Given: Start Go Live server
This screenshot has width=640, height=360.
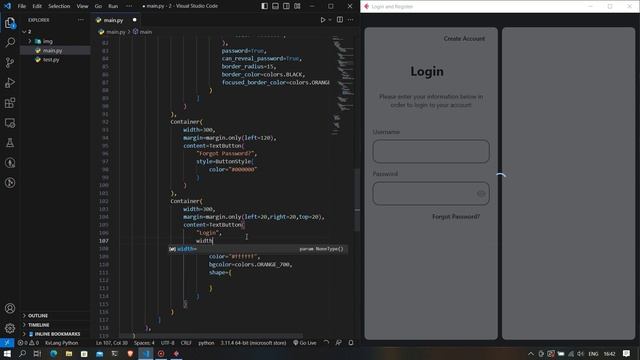Looking at the screenshot, I should point(304,343).
